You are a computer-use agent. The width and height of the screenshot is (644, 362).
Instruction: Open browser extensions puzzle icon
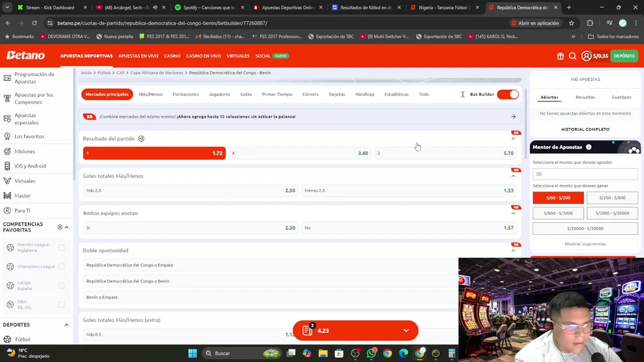click(x=590, y=23)
